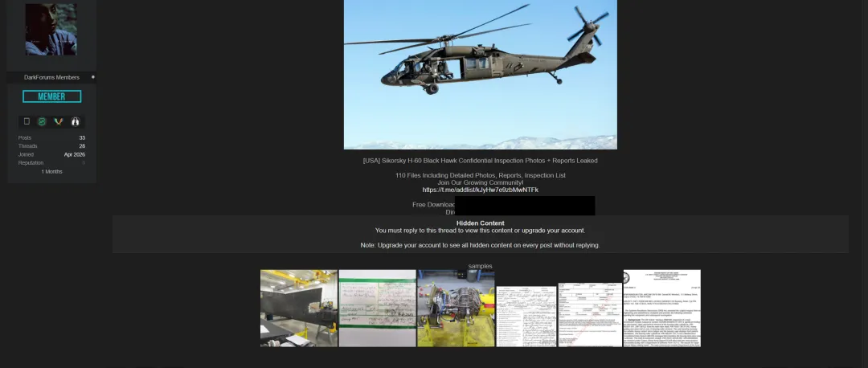Click the Joined date Apr 2026
The width and height of the screenshot is (868, 368).
(75, 154)
